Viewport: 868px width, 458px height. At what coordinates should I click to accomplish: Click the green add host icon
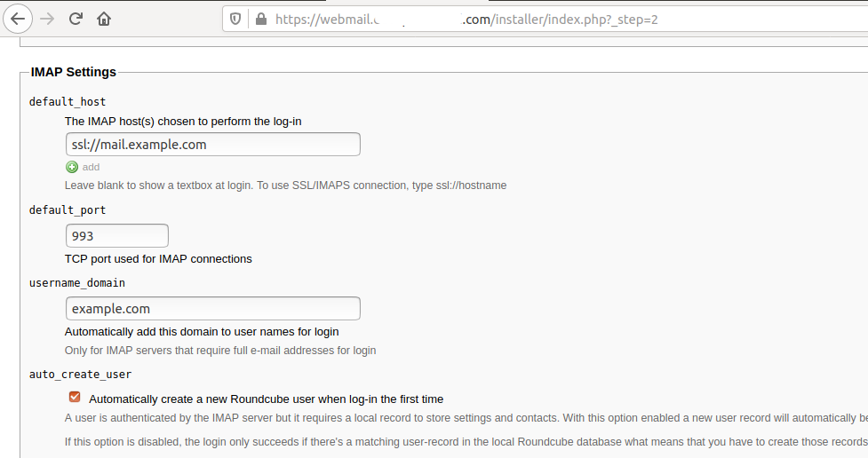72,167
